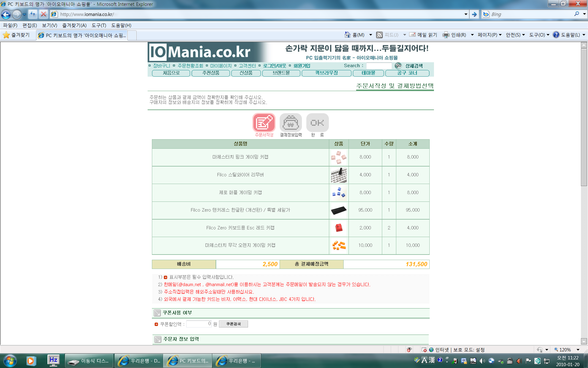
Task: Click the site Search input field
Action: click(379, 66)
